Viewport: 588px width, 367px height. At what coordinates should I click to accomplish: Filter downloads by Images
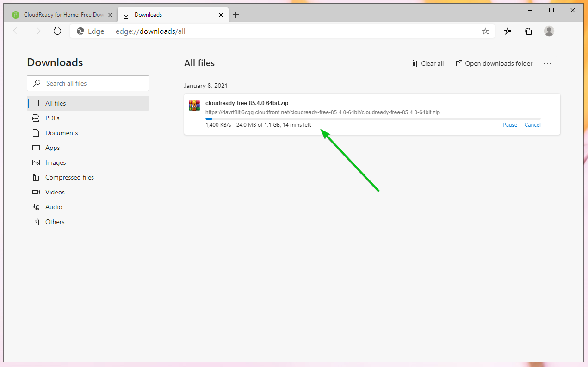pyautogui.click(x=88, y=162)
